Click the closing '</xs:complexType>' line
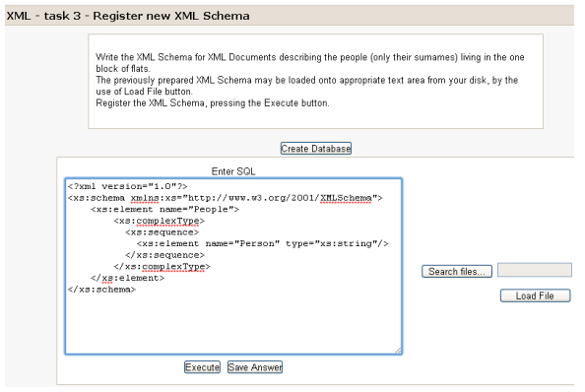Image resolution: width=585 pixels, height=392 pixels. (x=162, y=267)
